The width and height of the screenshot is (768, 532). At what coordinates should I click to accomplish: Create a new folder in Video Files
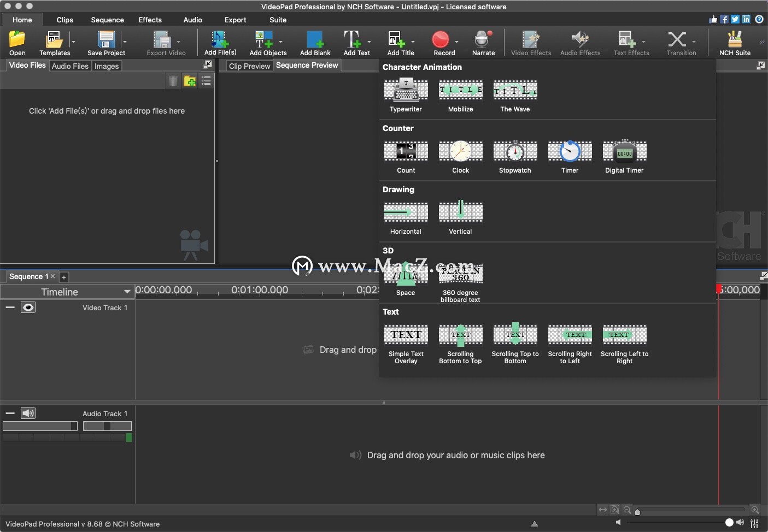click(x=190, y=81)
